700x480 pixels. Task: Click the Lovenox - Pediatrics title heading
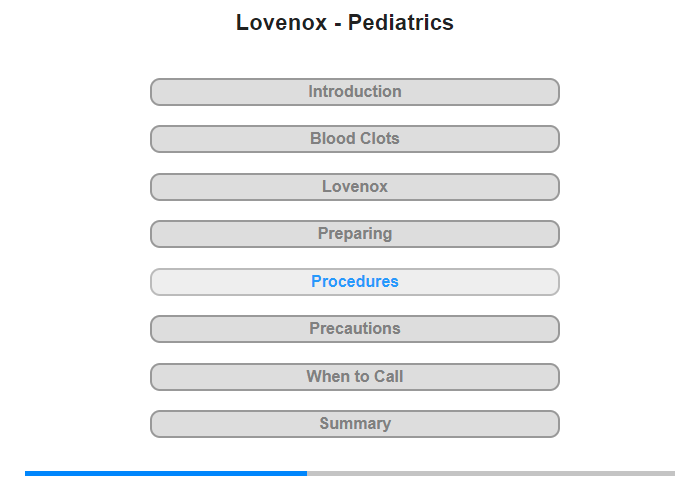click(345, 22)
